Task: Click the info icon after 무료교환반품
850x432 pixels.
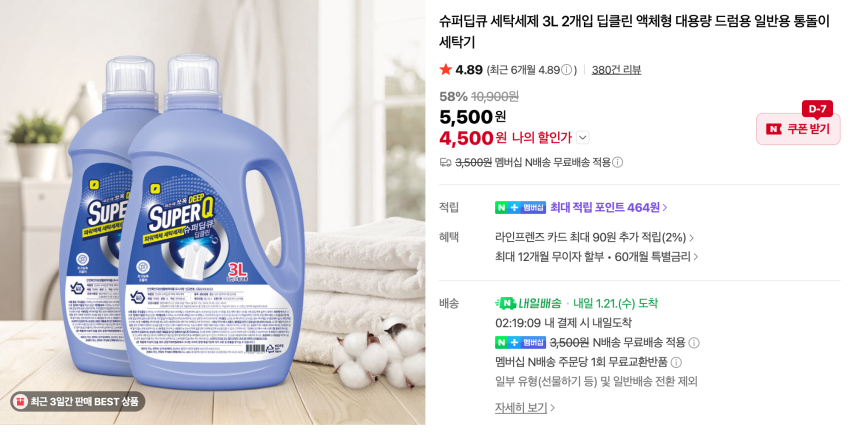Action: (677, 362)
